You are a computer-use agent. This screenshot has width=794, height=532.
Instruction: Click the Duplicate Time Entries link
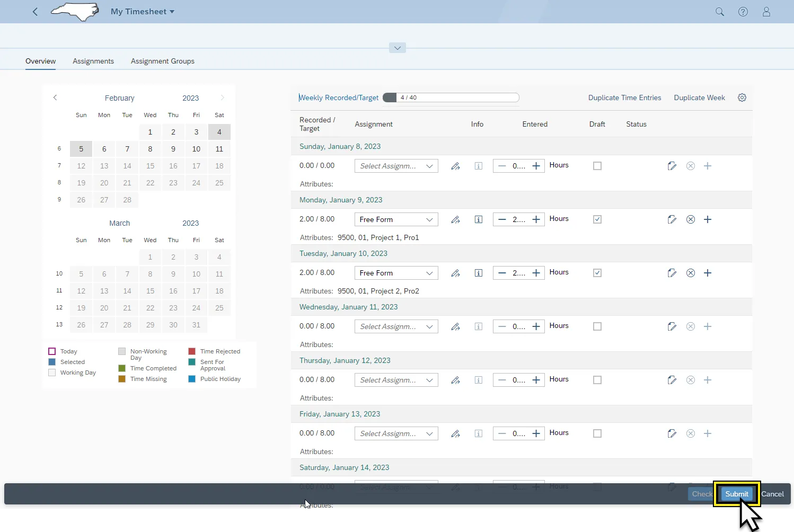tap(625, 97)
